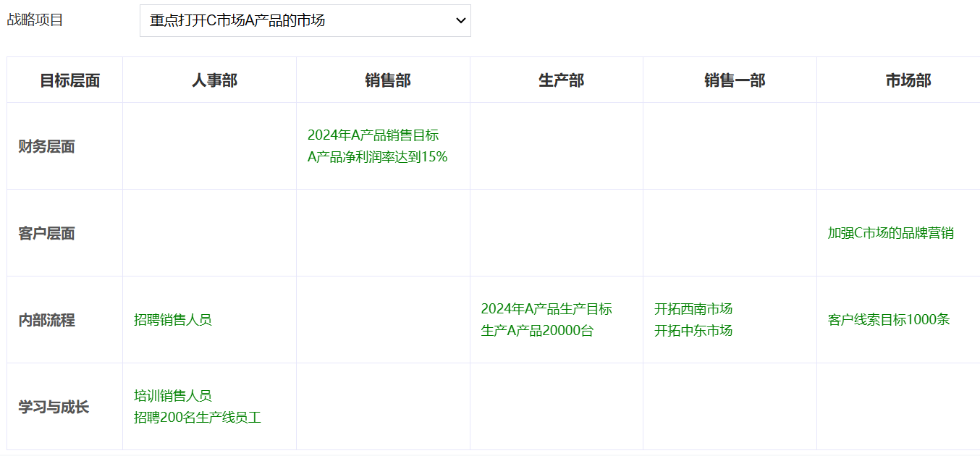Select 2024年A产品生产目标 in 生产部 column
980x456 pixels.
(x=548, y=308)
